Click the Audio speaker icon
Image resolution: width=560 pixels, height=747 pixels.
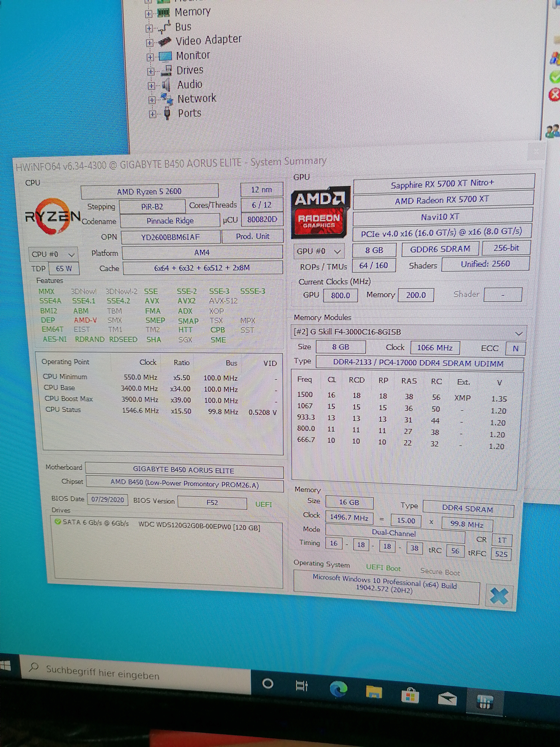tap(167, 85)
